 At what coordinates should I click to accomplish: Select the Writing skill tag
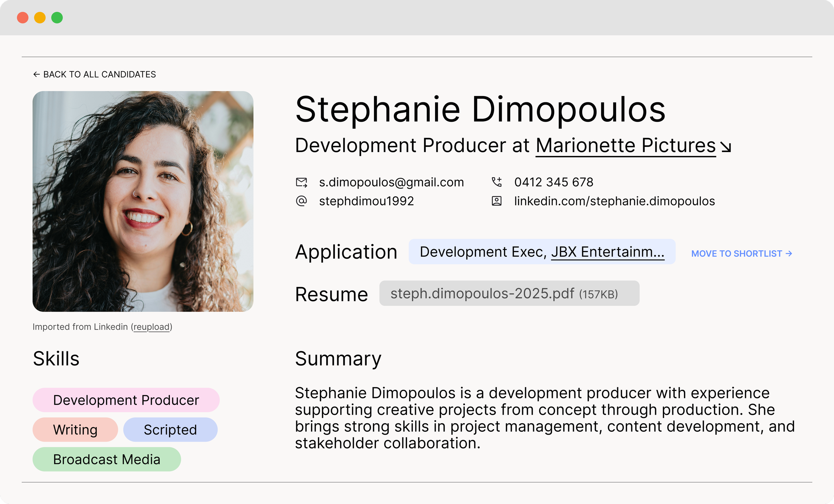pos(75,430)
